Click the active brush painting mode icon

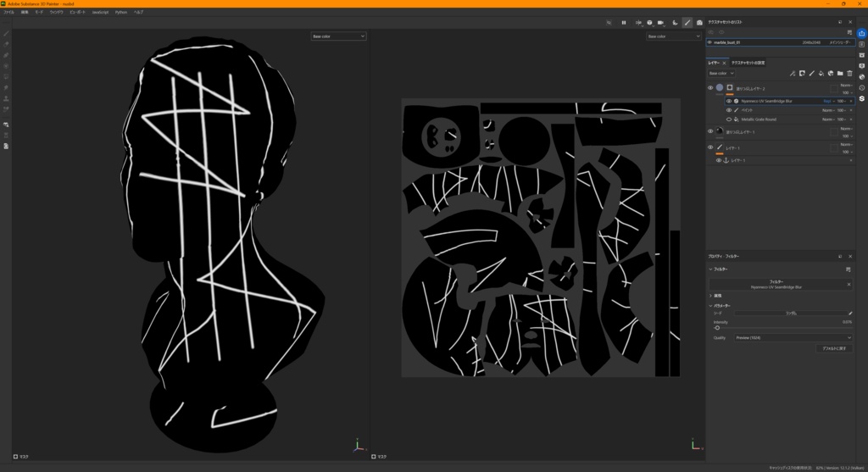click(x=687, y=23)
